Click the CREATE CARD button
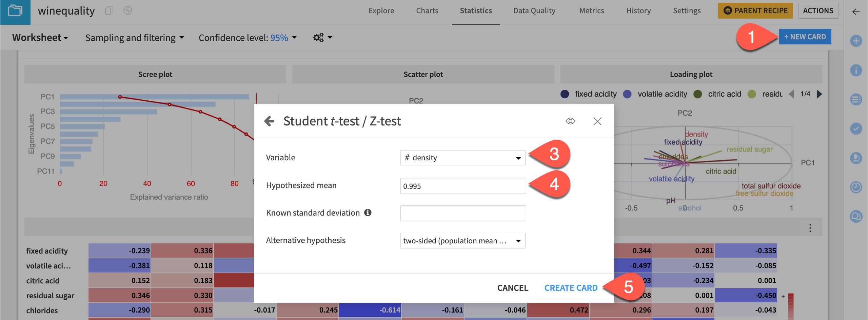868x320 pixels. click(x=571, y=288)
